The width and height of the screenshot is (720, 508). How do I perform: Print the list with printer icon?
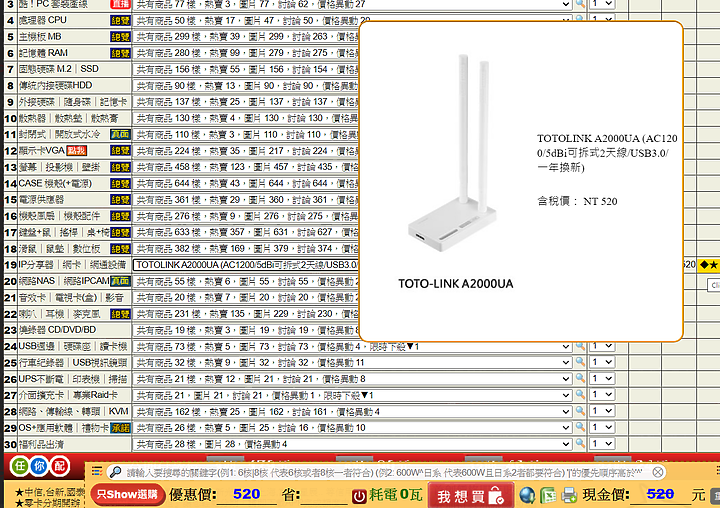coord(569,495)
